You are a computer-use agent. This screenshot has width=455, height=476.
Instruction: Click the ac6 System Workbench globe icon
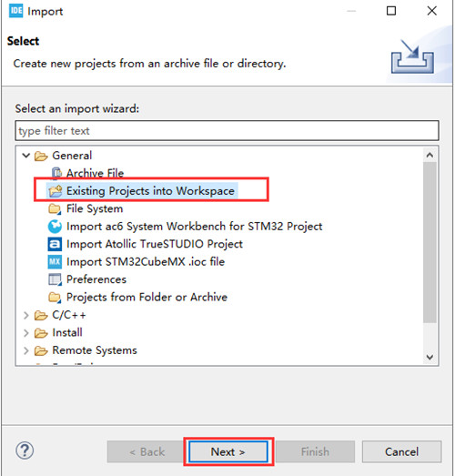[x=55, y=227]
